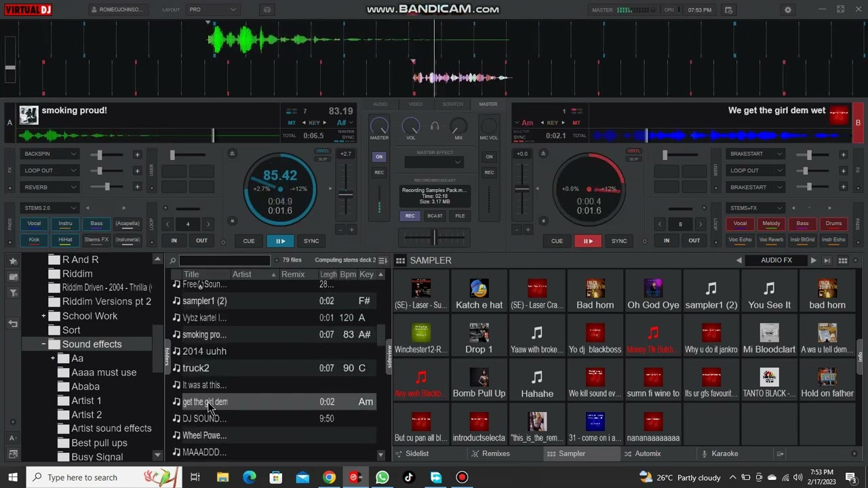Switch to the SCRATCH mixer tab
The height and width of the screenshot is (488, 868).
pyautogui.click(x=452, y=104)
